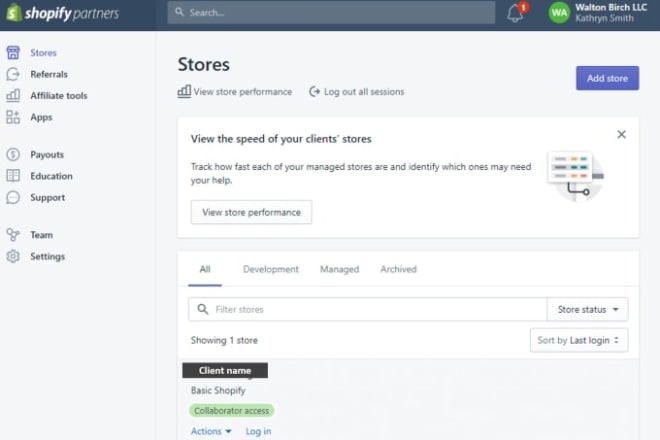This screenshot has height=440, width=660.
Task: Click the Apps grid icon in sidebar
Action: 13,117
